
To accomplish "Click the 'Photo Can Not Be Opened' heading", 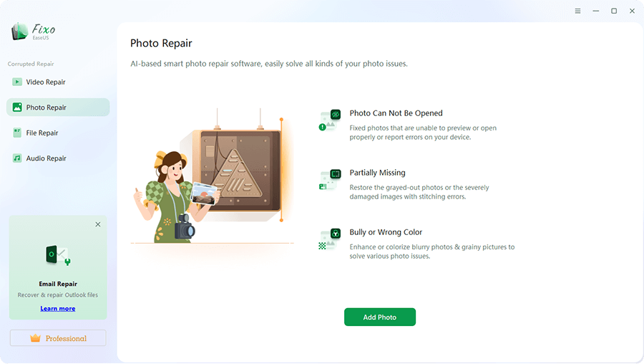I will coord(396,113).
